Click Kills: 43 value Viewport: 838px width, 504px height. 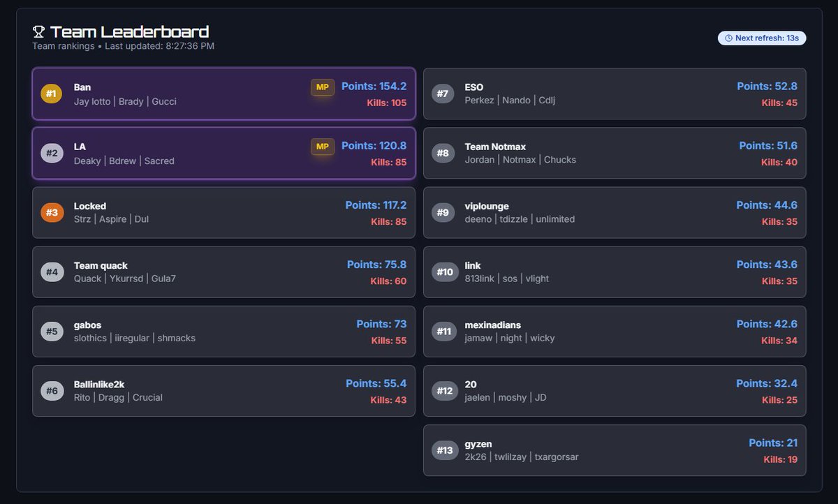(389, 400)
